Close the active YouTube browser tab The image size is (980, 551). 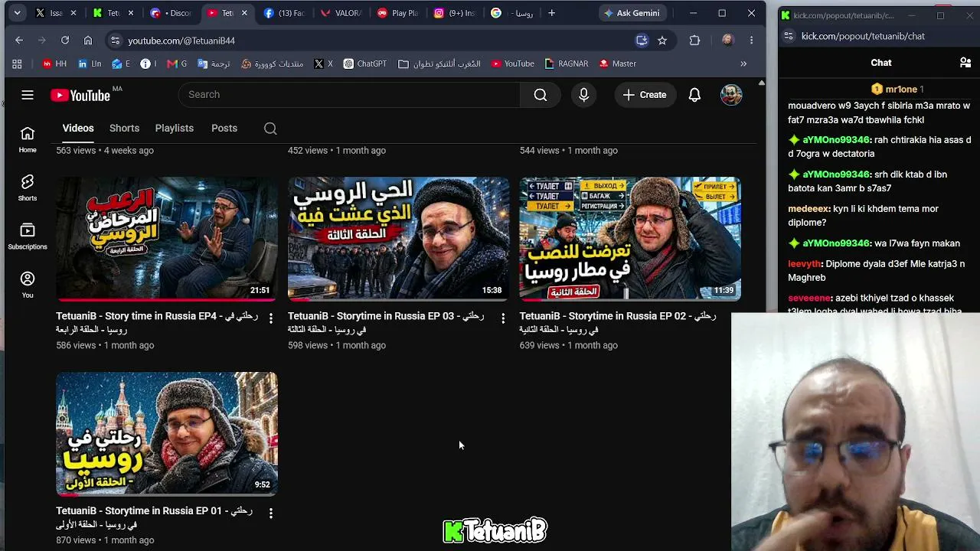(x=244, y=13)
